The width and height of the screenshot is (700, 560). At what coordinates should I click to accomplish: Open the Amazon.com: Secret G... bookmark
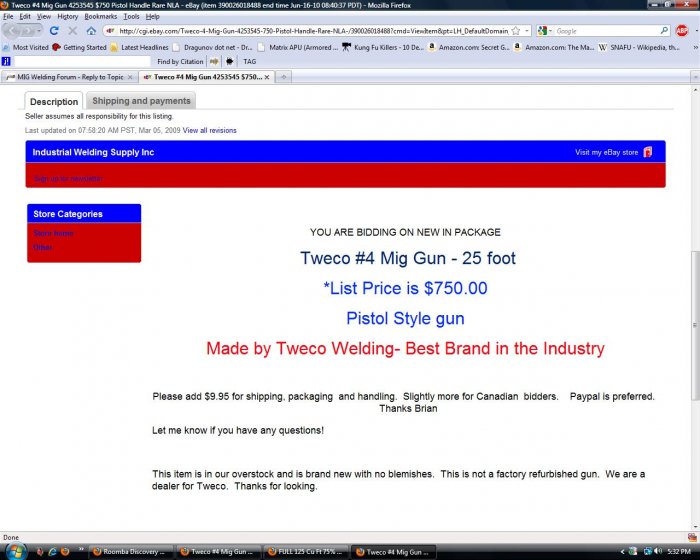pos(468,47)
